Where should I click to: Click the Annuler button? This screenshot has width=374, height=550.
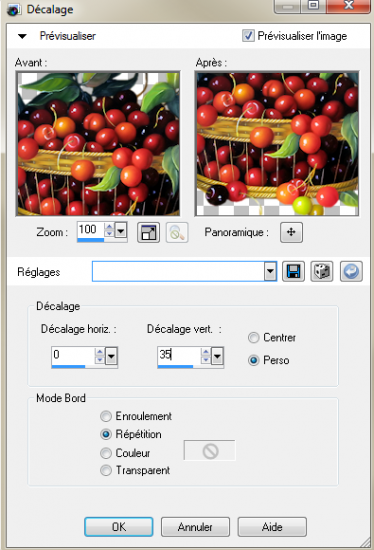tap(195, 527)
